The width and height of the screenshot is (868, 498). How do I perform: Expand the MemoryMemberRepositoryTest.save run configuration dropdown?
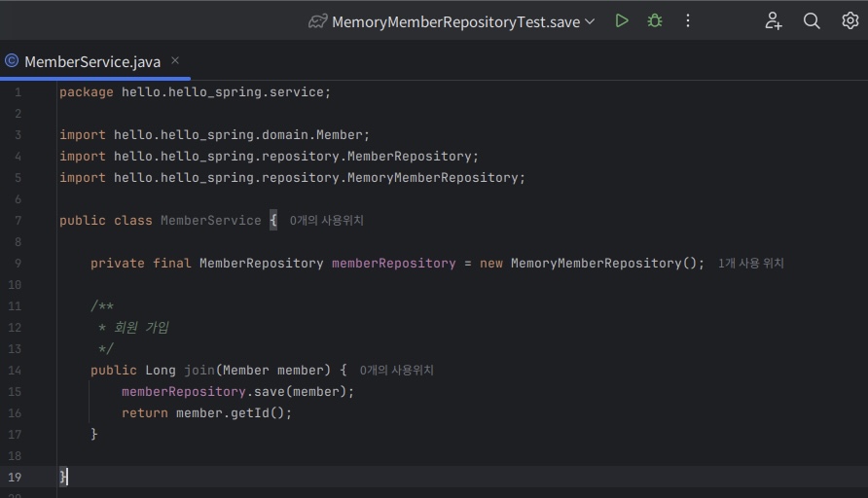[590, 21]
